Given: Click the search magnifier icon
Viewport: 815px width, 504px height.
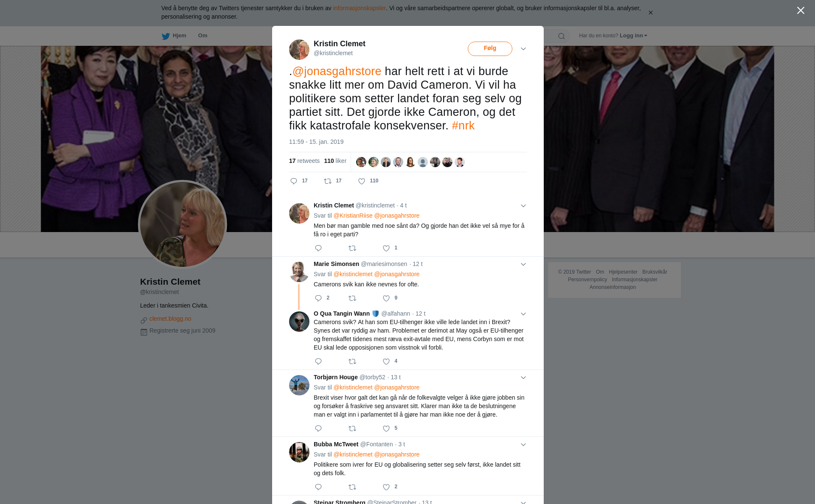Looking at the screenshot, I should click(562, 36).
